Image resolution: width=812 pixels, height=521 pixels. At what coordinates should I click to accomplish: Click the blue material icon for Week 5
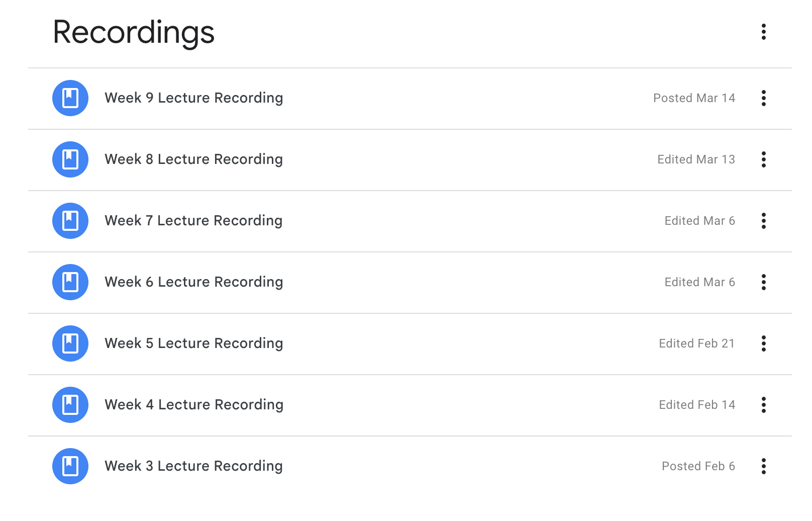(70, 343)
